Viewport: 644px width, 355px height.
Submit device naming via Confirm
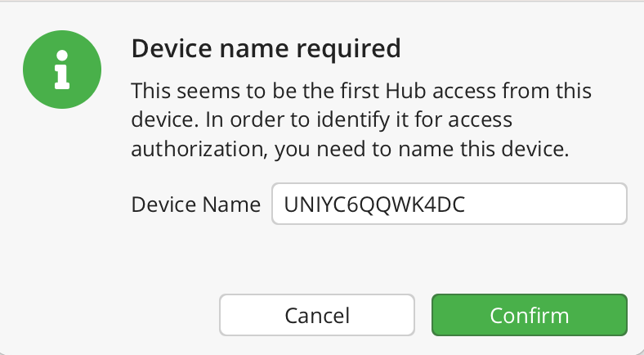click(529, 315)
